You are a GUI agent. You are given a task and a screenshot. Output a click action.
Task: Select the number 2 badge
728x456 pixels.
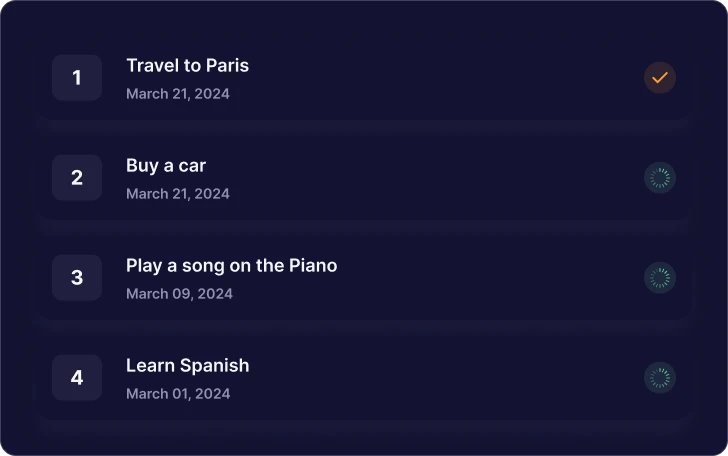pos(77,177)
